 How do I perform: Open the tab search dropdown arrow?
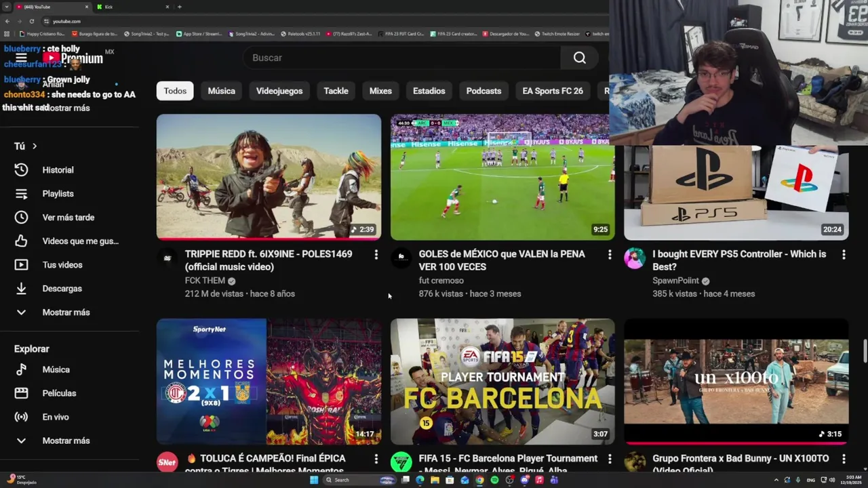pos(7,7)
